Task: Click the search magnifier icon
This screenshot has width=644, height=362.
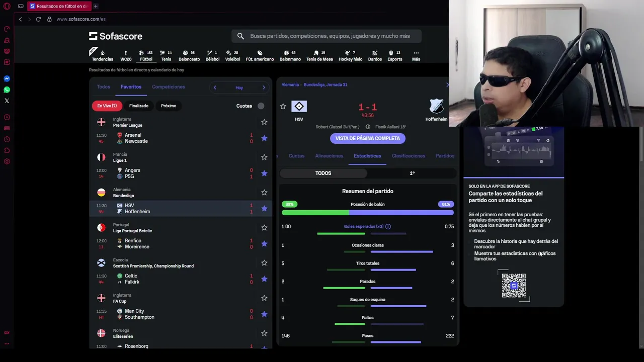Action: tap(240, 36)
